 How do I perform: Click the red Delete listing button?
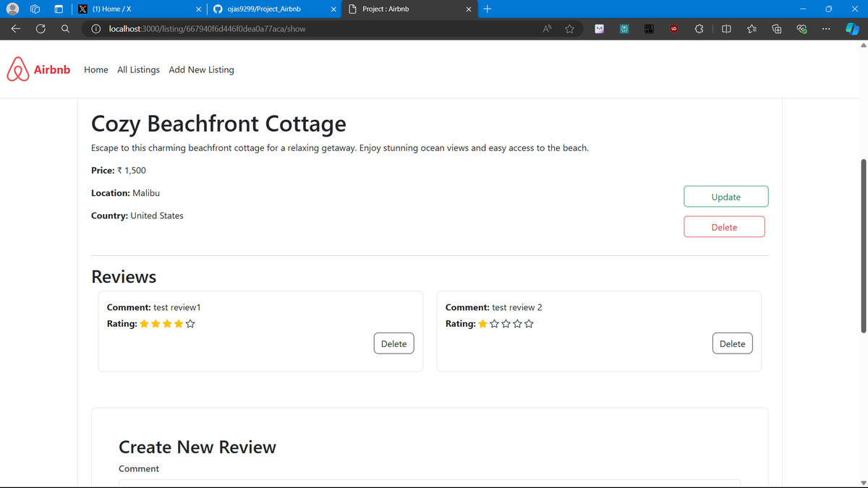[x=724, y=227]
